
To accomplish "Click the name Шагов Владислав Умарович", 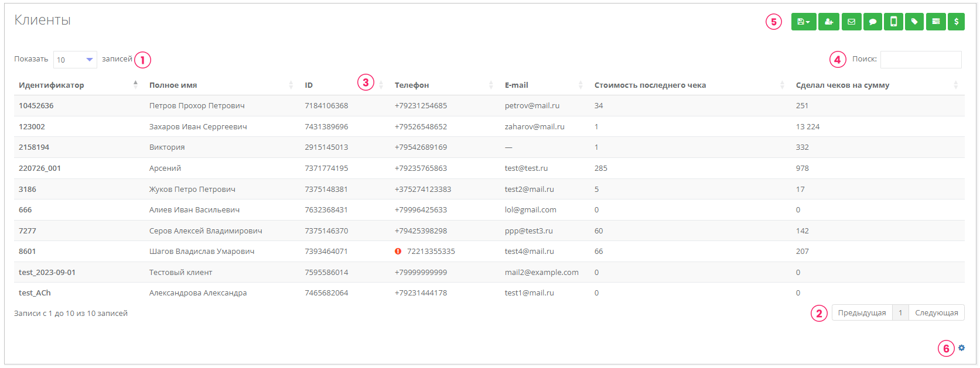I will pos(202,252).
